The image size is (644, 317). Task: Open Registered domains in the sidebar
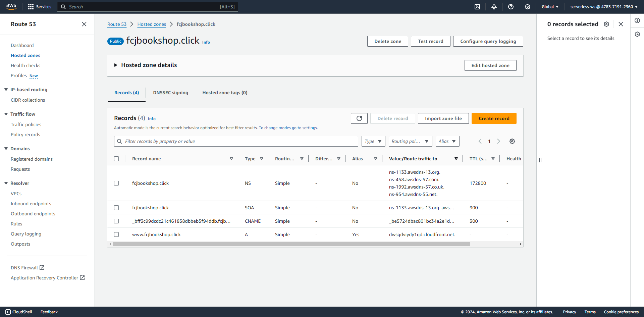click(x=32, y=159)
